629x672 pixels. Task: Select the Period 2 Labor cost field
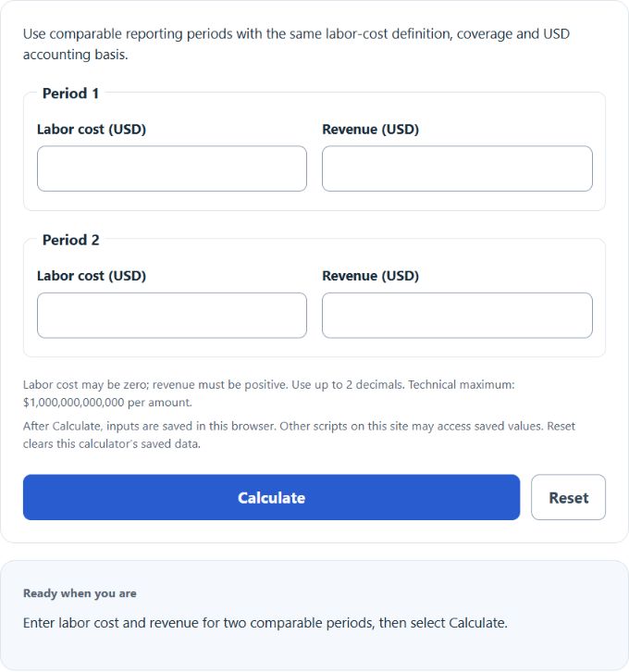tap(172, 315)
